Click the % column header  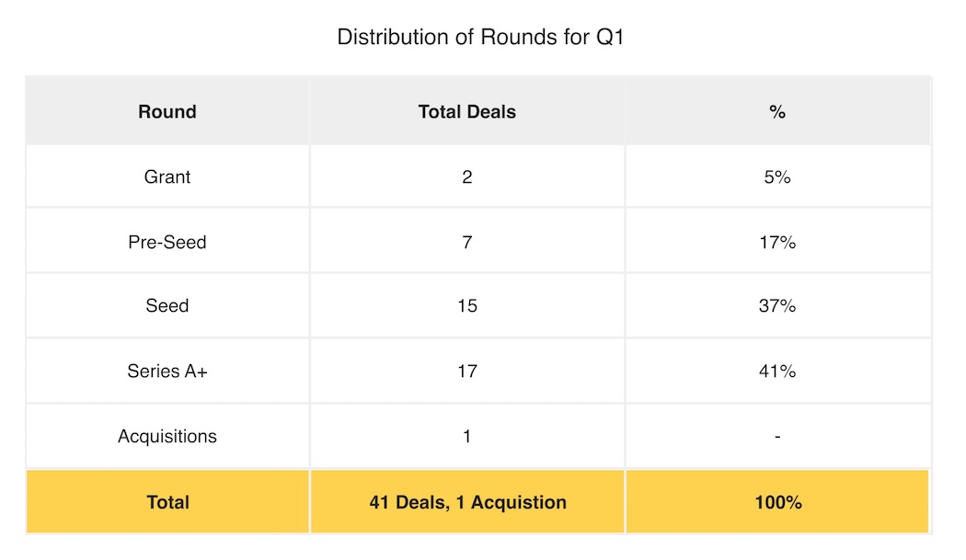pos(776,111)
